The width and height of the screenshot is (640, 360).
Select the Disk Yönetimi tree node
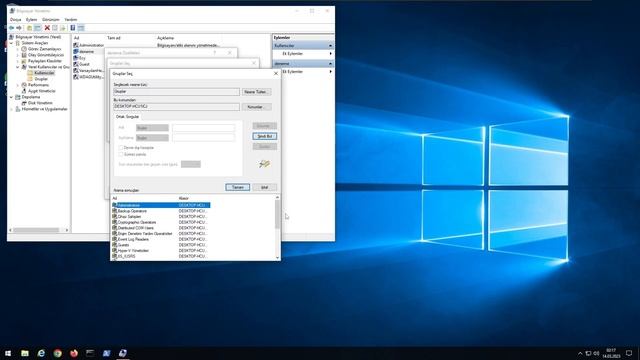[40, 103]
